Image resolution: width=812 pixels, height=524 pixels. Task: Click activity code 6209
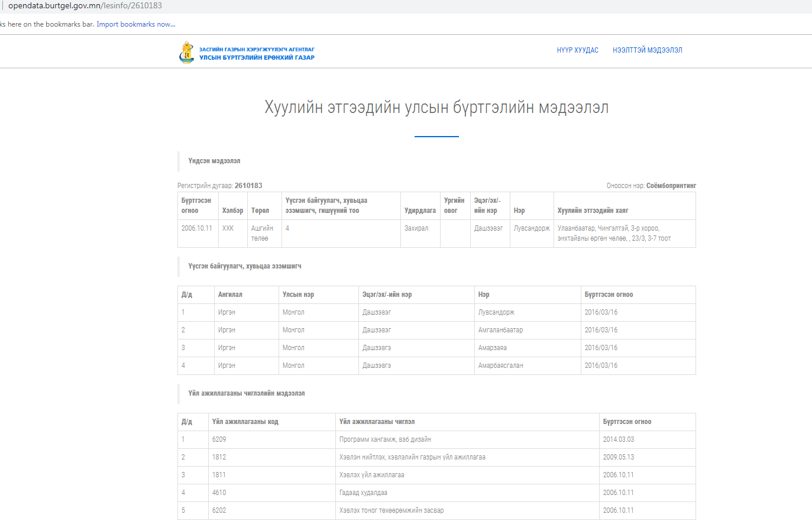pyautogui.click(x=219, y=439)
